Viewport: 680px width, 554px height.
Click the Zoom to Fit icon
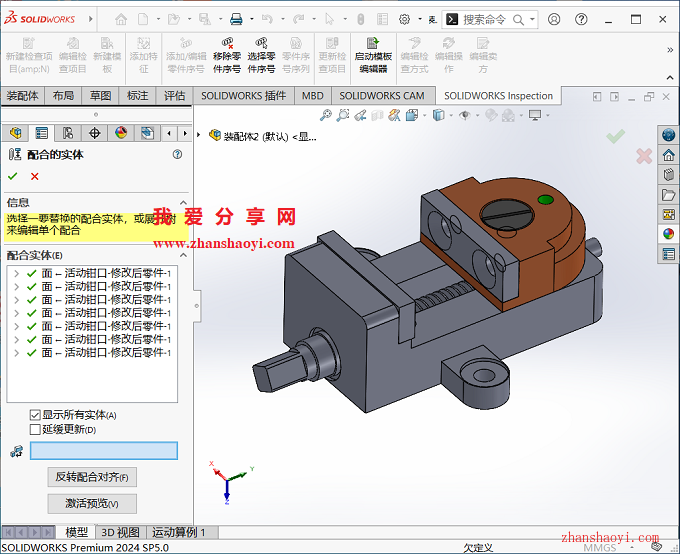click(325, 115)
